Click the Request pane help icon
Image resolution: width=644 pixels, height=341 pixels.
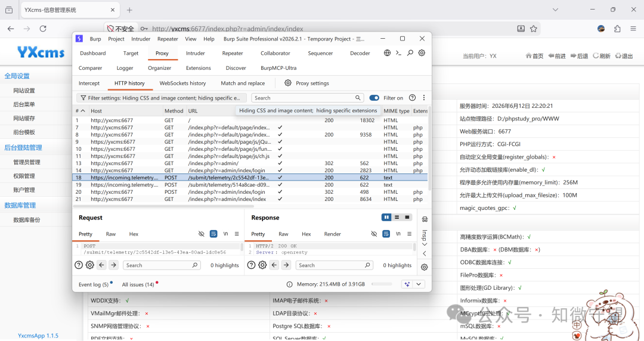(x=79, y=265)
